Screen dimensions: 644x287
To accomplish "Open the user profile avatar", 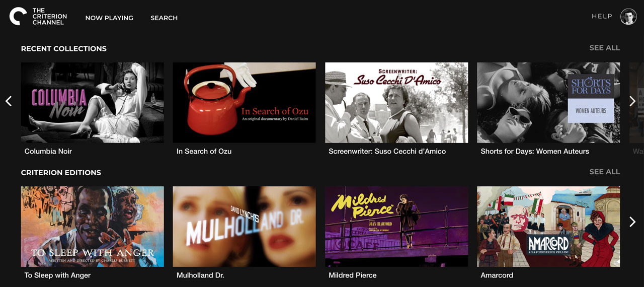I will point(628,17).
